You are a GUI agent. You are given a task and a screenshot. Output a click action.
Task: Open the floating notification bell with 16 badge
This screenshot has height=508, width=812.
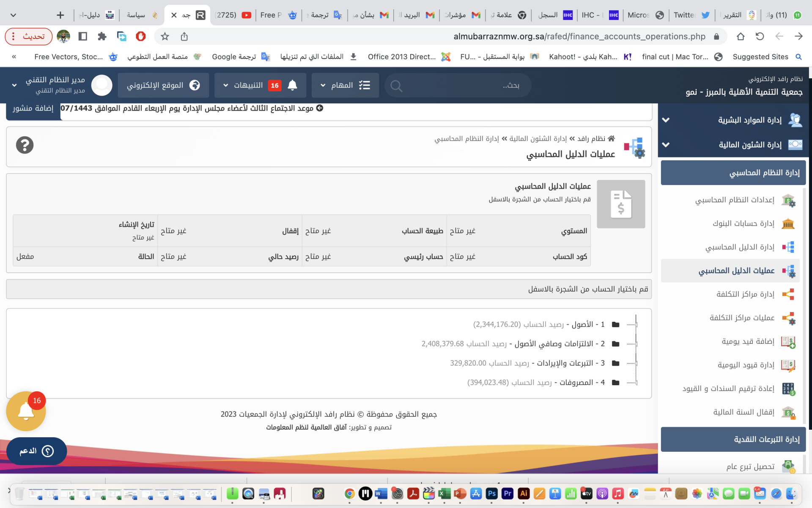[26, 411]
